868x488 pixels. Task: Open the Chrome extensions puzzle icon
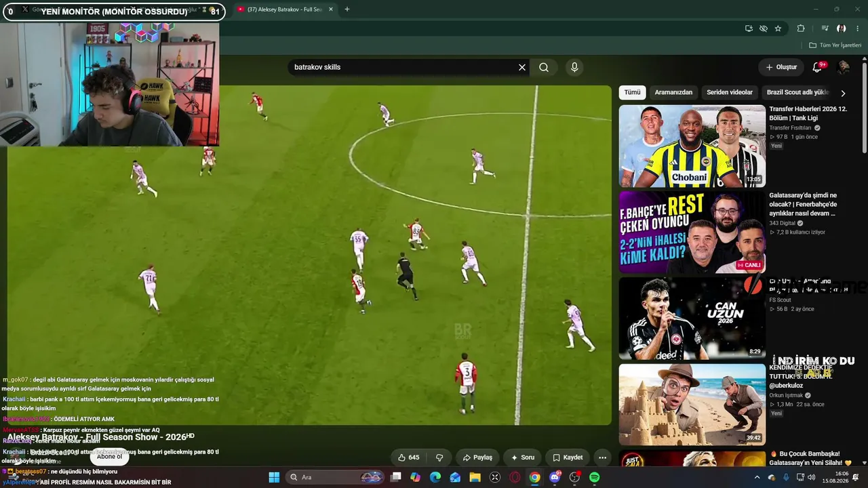[801, 28]
